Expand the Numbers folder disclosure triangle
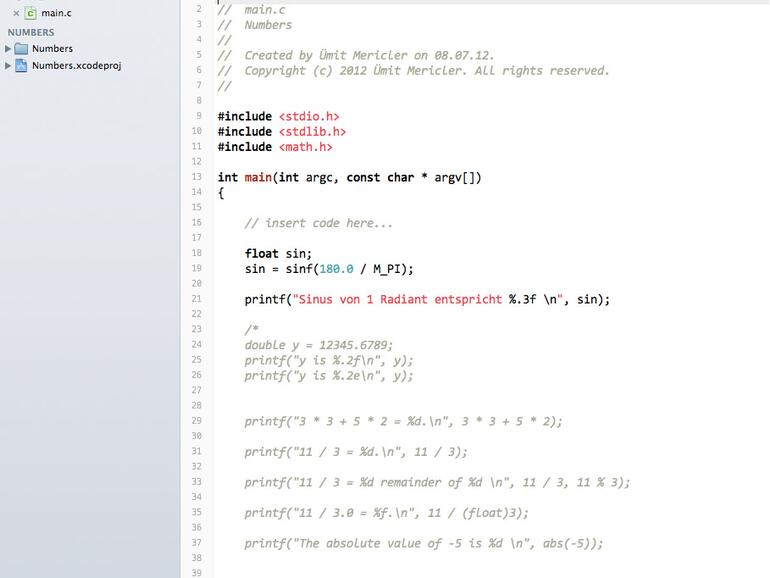The image size is (770, 578). [7, 49]
